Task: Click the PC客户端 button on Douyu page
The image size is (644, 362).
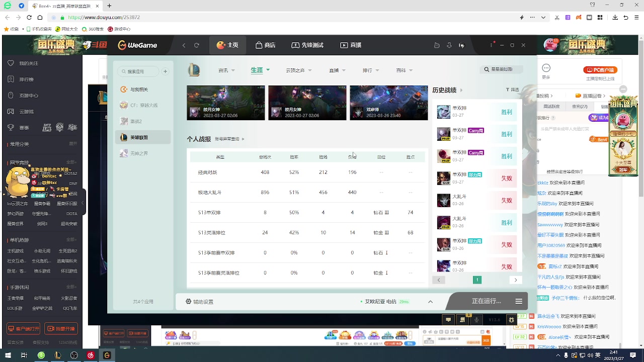Action: (601, 70)
